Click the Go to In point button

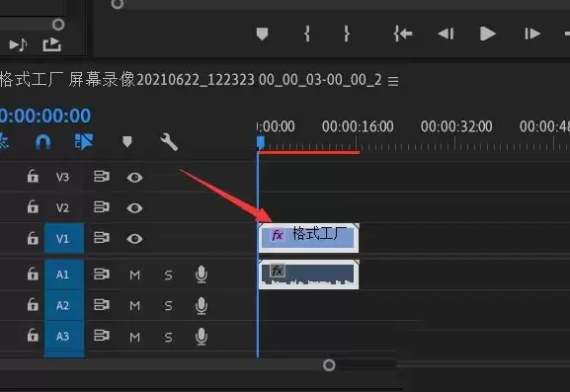pos(403,34)
